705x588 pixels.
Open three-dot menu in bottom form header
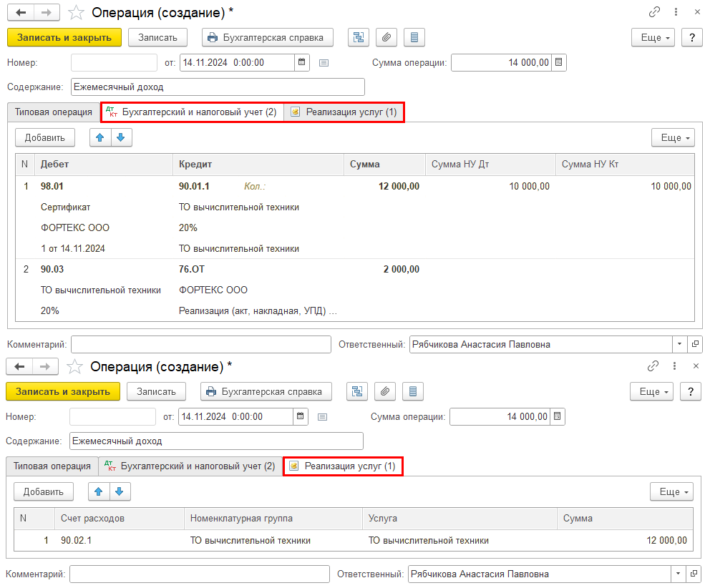[x=674, y=366]
